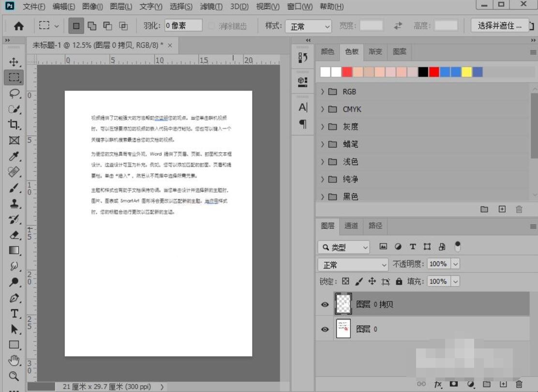
Task: Open the 不透明度 opacity dropdown arrow
Action: pyautogui.click(x=455, y=264)
